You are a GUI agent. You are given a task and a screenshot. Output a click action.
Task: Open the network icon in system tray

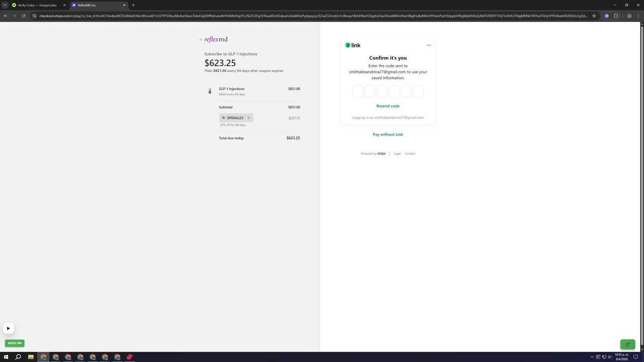click(604, 357)
